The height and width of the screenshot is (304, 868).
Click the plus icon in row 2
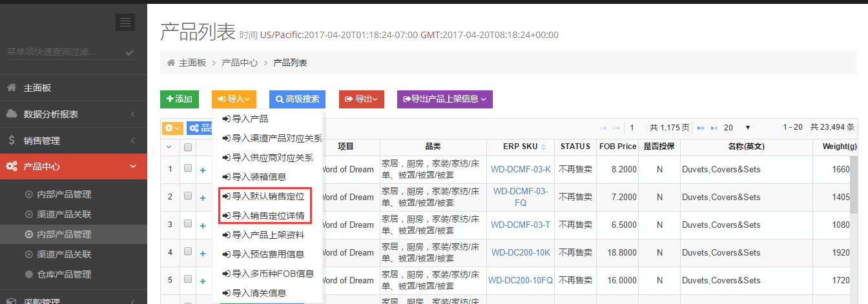tap(202, 198)
